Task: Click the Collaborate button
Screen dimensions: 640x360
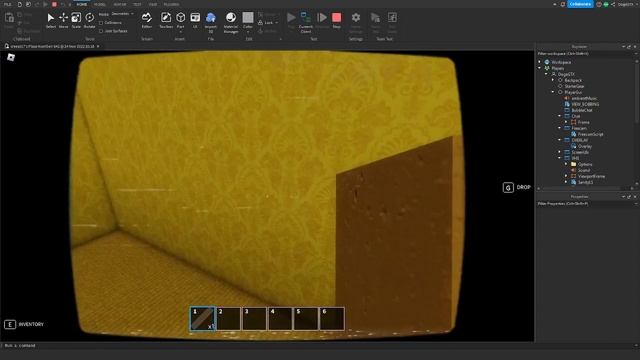Action: coord(580,4)
